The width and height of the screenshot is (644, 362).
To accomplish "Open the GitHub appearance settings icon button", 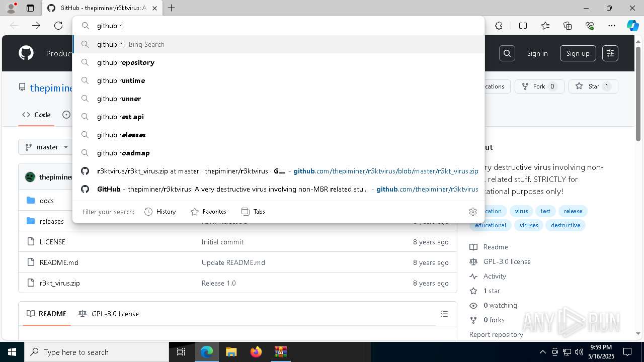I will [610, 53].
